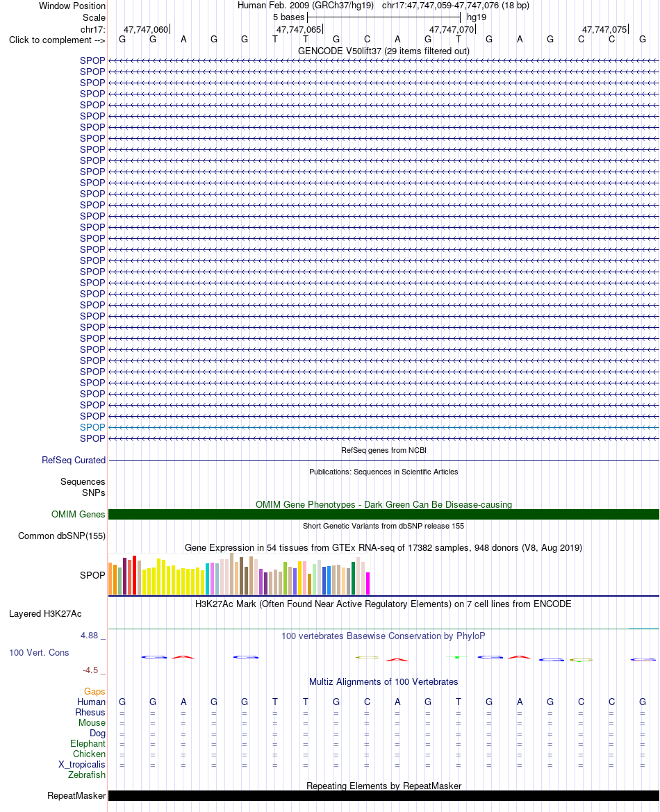Open '100 vertebrates Basewise Conservation by PhyloP' title
Viewport: 660px width, 812px height.
[383, 636]
